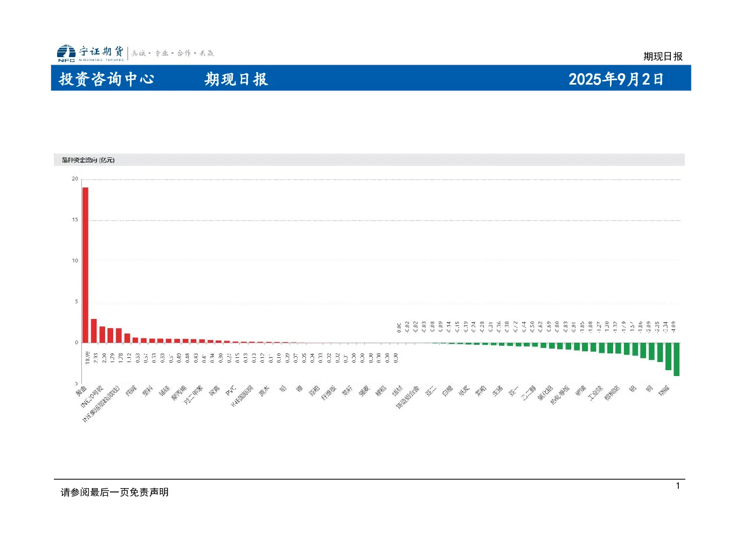Screen dimensions: 756x535
Task: Click the 生猪 category label
Action: click(x=497, y=391)
